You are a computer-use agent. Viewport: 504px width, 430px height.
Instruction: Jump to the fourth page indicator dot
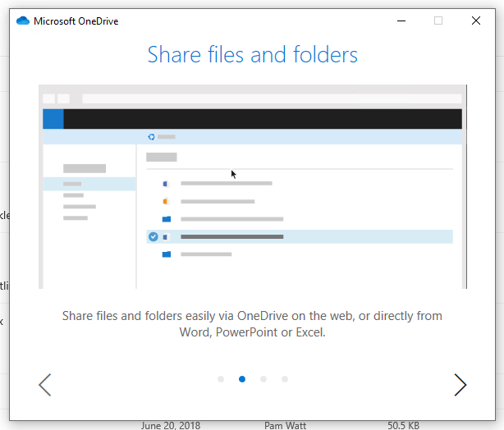(x=285, y=379)
